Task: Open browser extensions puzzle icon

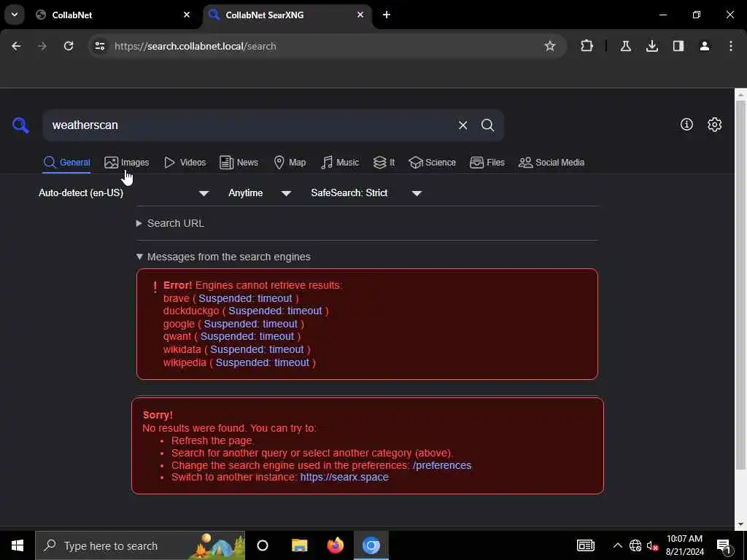Action: 587,46
